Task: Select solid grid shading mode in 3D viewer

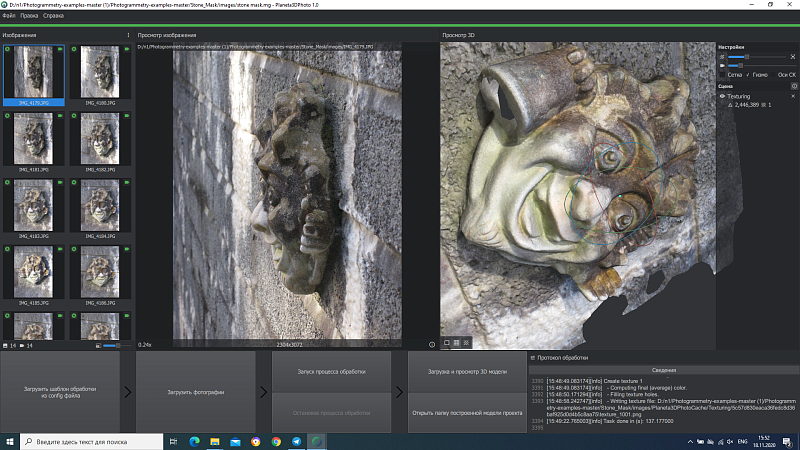Action: tap(456, 343)
